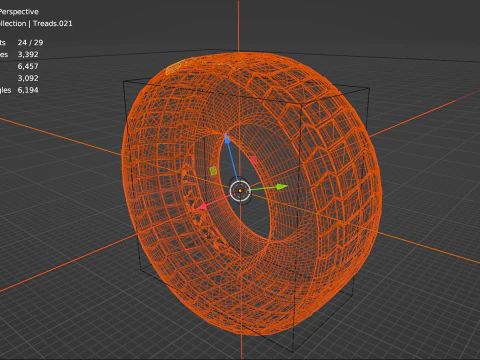Grab the red X-axis move arrow
The width and height of the screenshot is (480, 360).
click(x=201, y=208)
